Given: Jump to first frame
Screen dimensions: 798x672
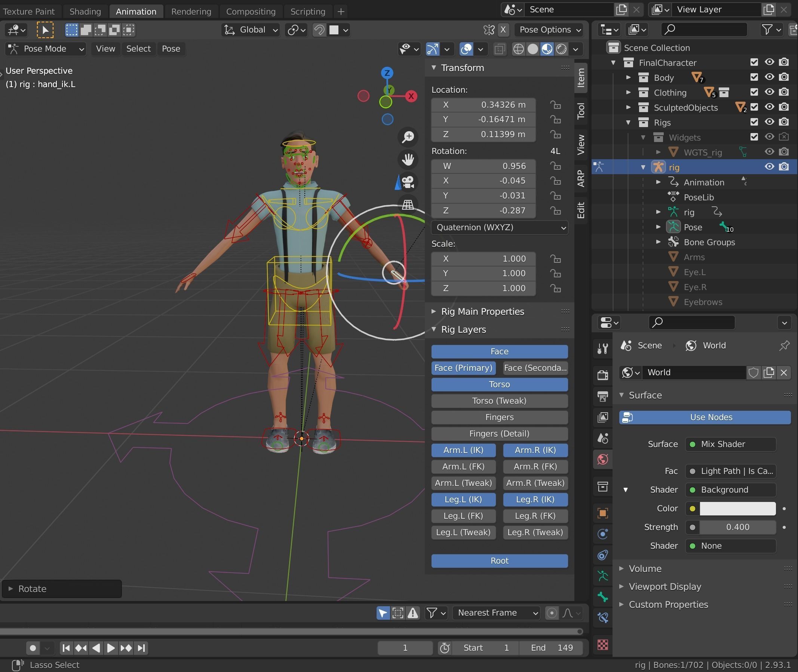Looking at the screenshot, I should pyautogui.click(x=66, y=648).
